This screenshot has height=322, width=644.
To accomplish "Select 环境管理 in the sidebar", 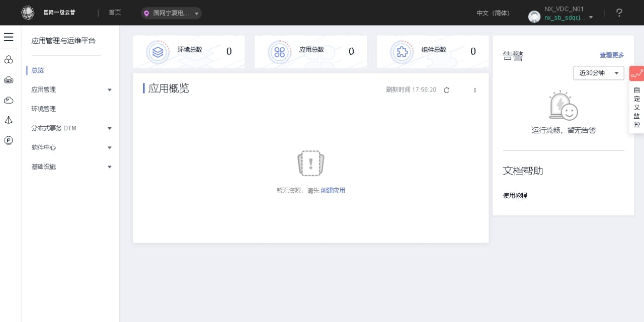I will tap(43, 109).
